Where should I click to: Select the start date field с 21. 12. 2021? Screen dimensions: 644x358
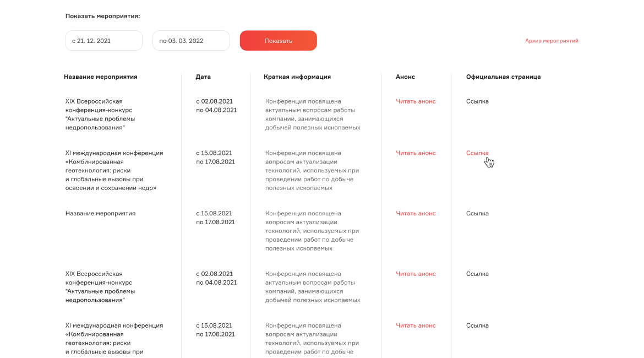tap(104, 41)
